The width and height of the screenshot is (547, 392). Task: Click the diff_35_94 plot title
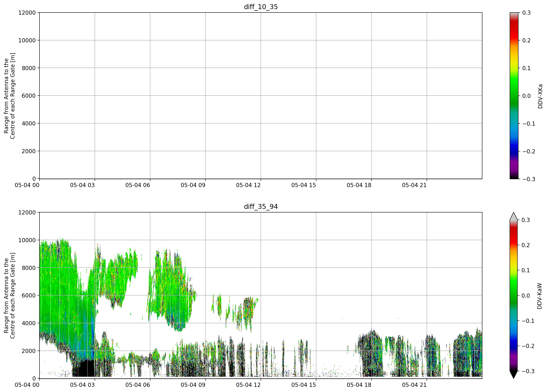(x=261, y=207)
